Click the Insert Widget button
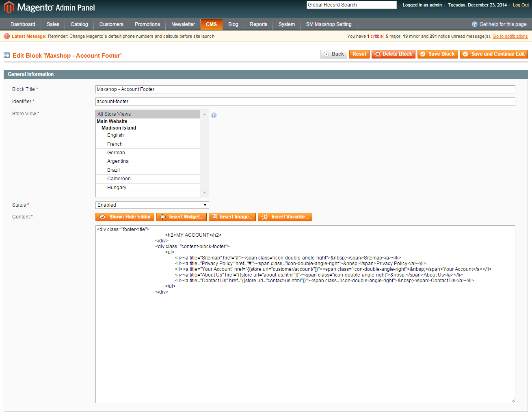This screenshot has height=415, width=532. coord(182,217)
